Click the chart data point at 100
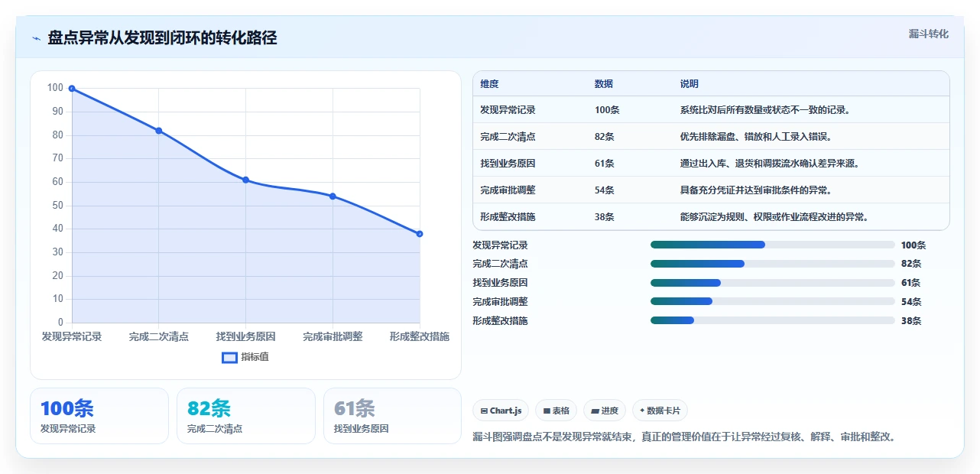 tap(72, 89)
